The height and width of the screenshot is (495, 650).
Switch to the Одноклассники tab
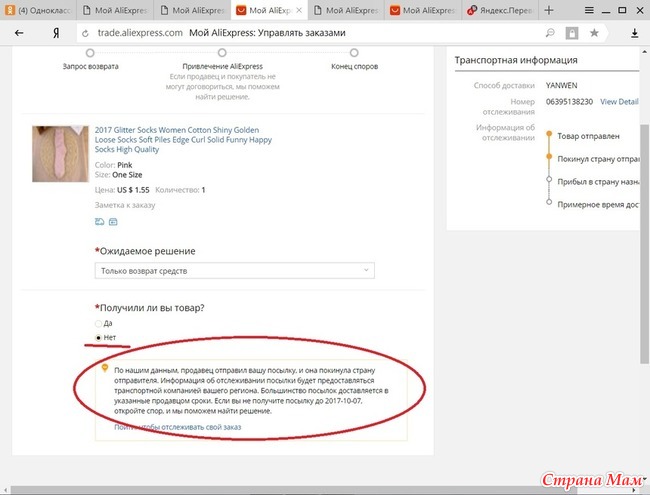38,11
